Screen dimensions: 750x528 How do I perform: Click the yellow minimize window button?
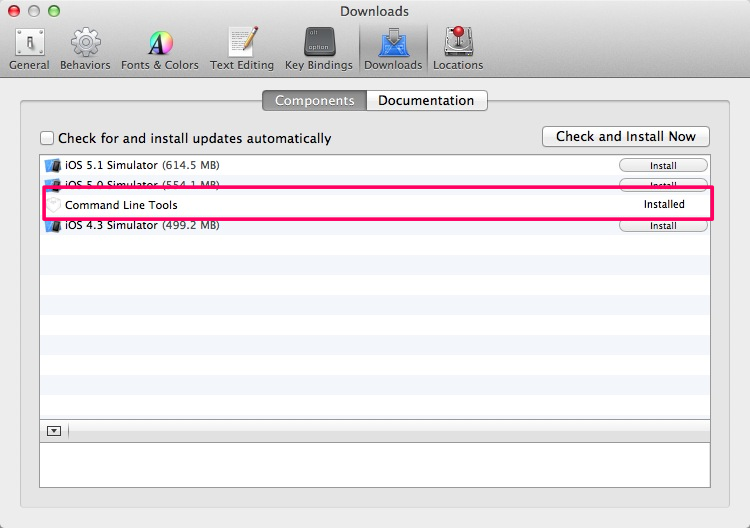[34, 11]
